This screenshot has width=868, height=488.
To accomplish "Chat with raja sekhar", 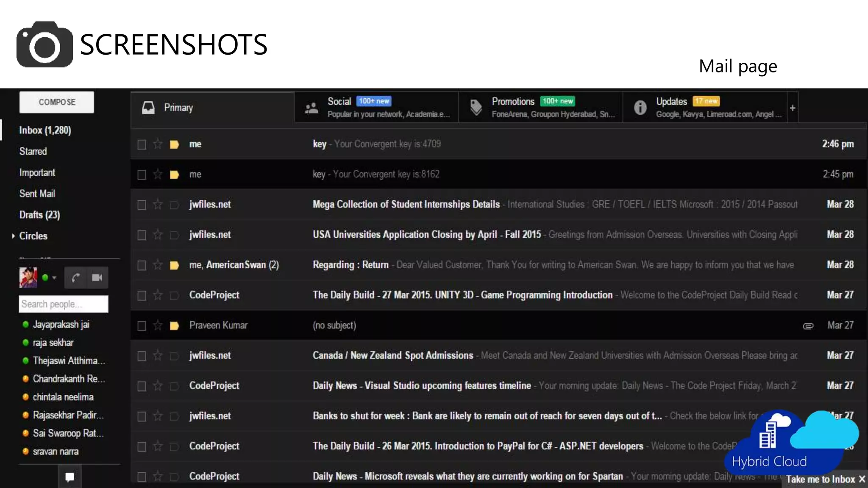I will coord(53,343).
